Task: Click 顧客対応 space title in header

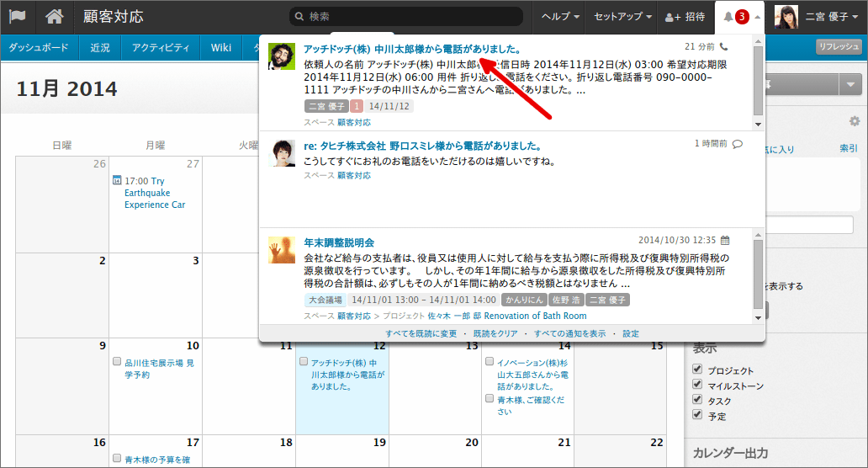Action: [114, 17]
